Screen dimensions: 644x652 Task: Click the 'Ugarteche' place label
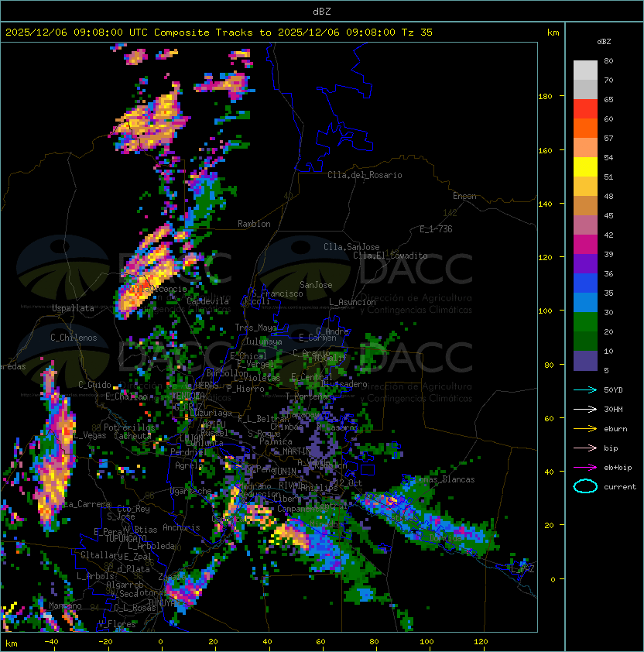click(x=190, y=491)
